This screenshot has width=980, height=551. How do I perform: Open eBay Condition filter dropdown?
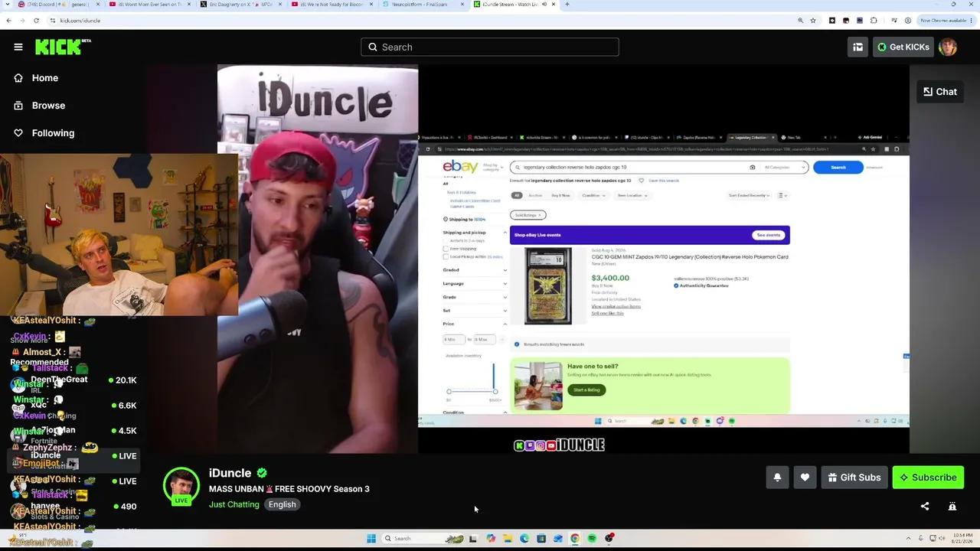(x=593, y=195)
